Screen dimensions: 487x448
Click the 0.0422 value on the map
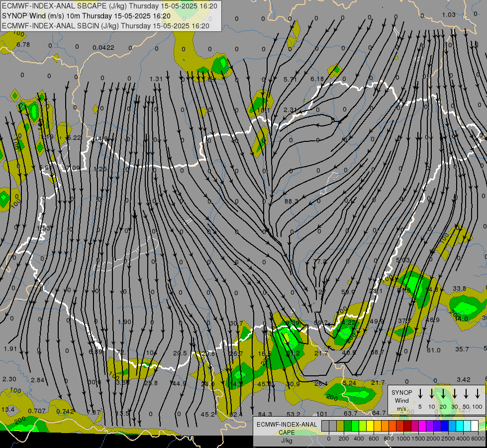point(103,48)
